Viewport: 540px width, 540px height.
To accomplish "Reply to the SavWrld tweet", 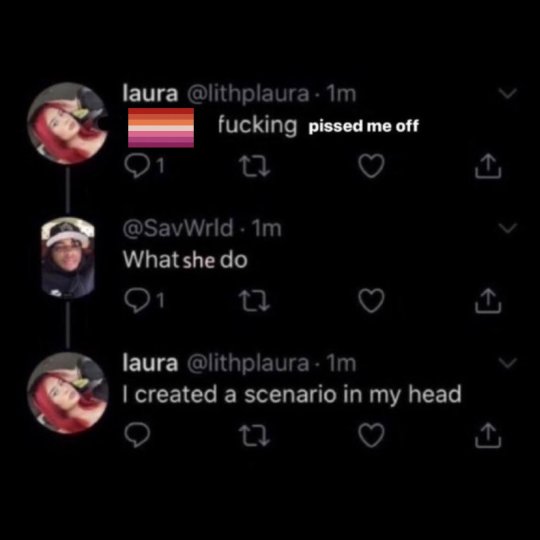I will tap(137, 301).
